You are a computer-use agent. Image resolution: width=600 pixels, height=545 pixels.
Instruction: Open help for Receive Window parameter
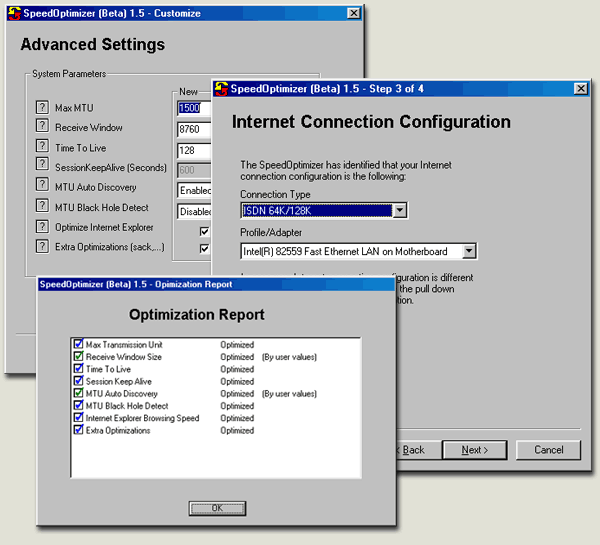coord(42,125)
